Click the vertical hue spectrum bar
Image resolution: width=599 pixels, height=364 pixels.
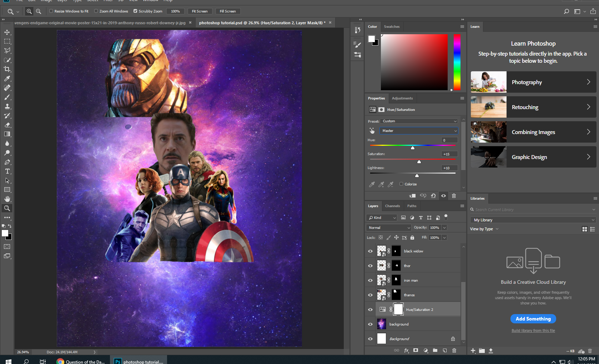coord(457,62)
